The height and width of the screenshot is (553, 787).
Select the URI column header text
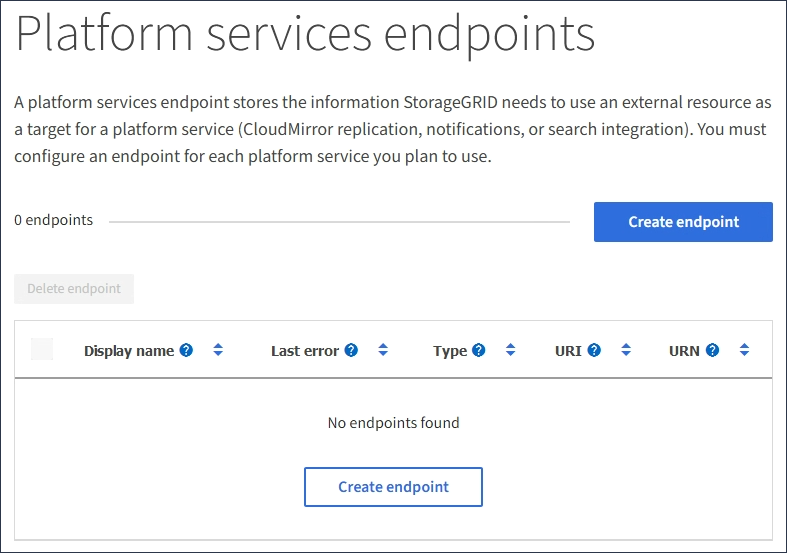[x=568, y=351]
